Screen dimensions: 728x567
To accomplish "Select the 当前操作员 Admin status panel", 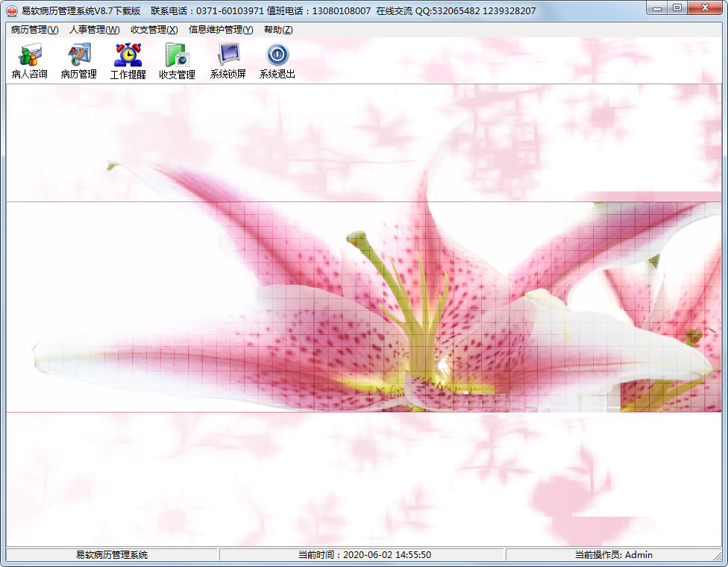I will [x=613, y=554].
